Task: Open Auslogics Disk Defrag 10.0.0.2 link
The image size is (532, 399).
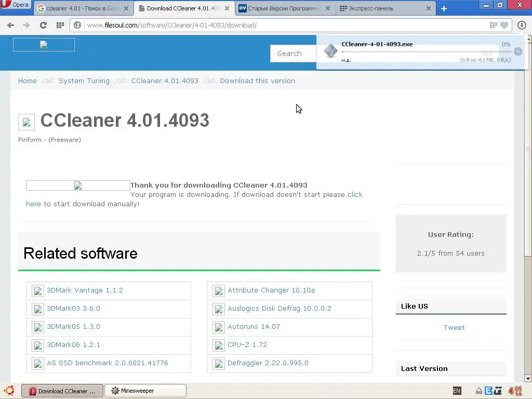Action: click(x=280, y=309)
